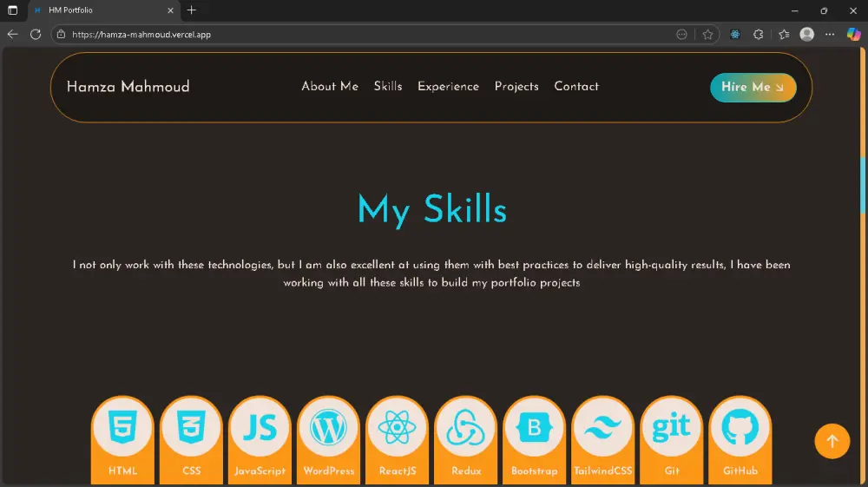Select the JavaScript JS skill icon
The width and height of the screenshot is (868, 487).
(260, 428)
